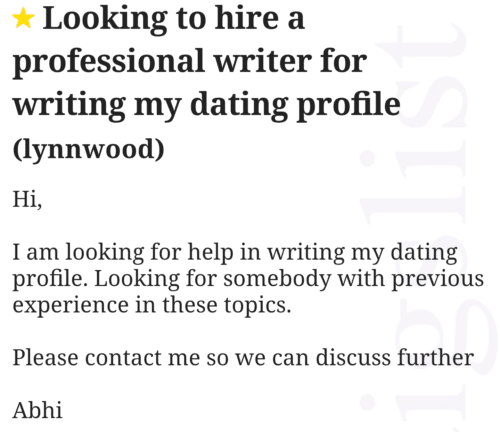Click the "I am looking for help" line
Screen dimensions: 500x432
pyautogui.click(x=235, y=253)
